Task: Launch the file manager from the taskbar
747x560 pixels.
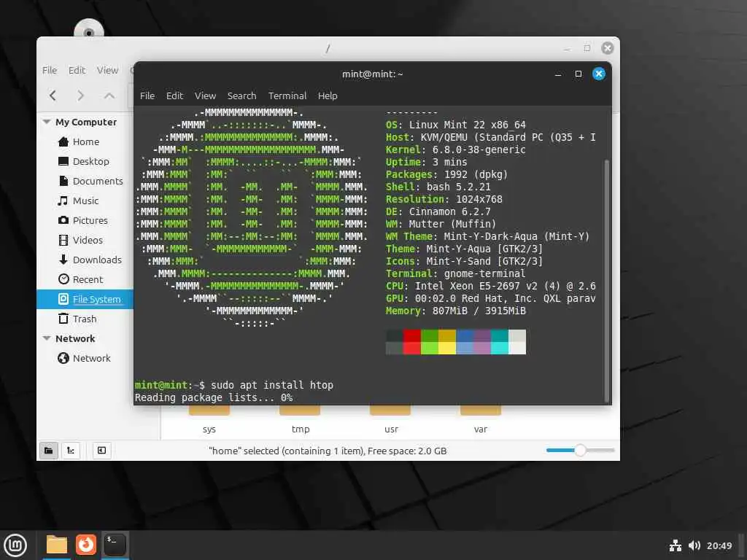Action: click(x=57, y=545)
